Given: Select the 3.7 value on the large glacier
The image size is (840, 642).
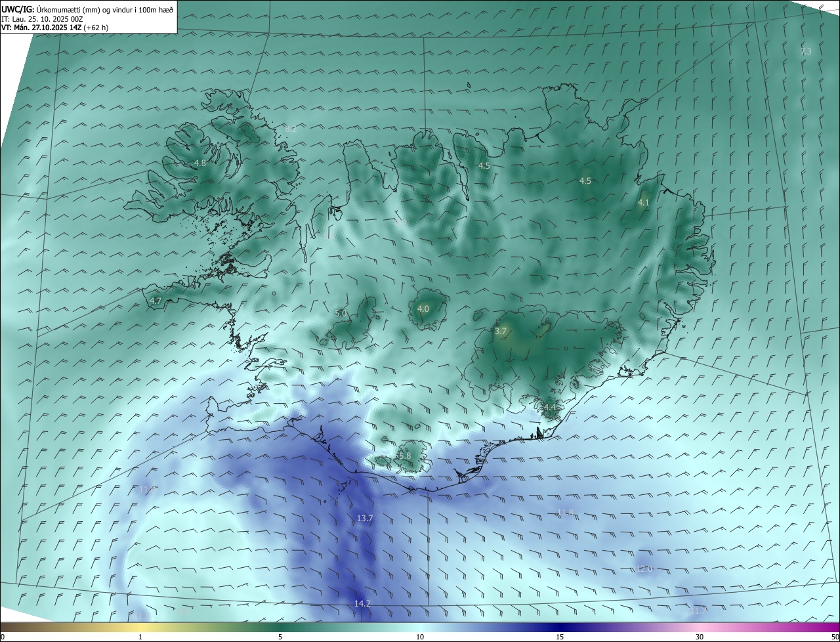Looking at the screenshot, I should click(x=501, y=332).
